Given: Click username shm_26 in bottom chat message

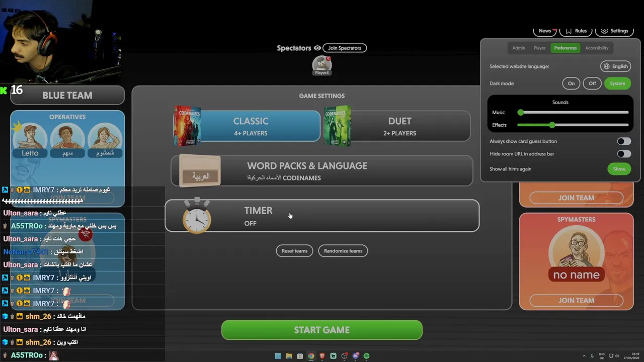Looking at the screenshot, I should coord(38,342).
